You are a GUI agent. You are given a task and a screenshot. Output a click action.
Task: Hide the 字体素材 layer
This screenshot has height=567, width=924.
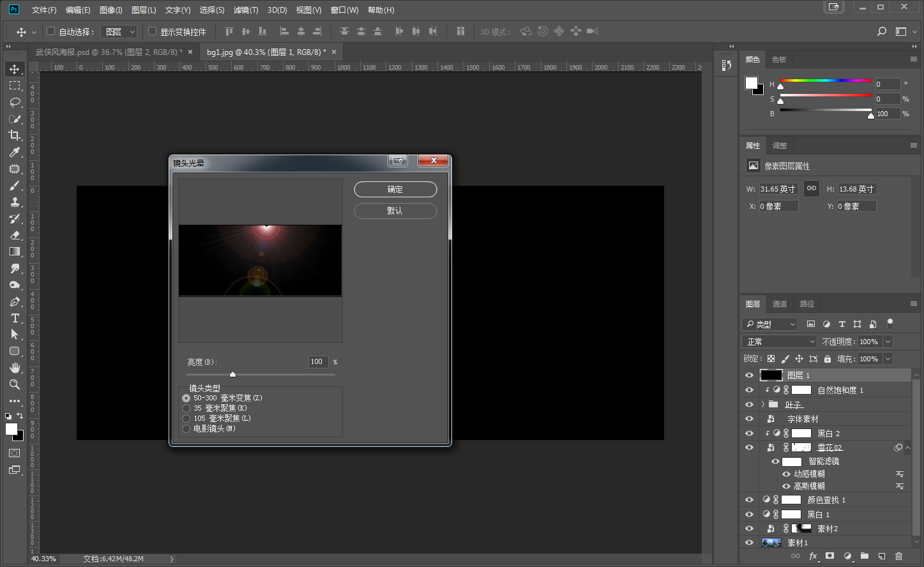[x=749, y=419]
